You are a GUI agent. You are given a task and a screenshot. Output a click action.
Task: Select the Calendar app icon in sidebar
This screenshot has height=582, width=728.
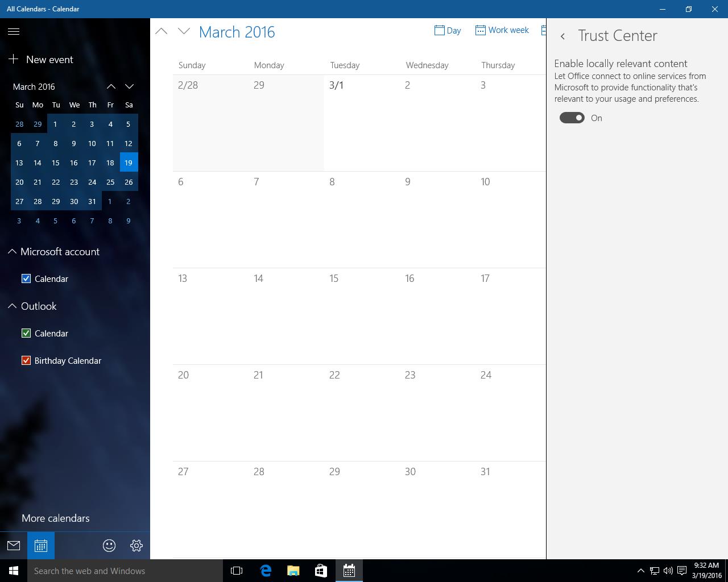[41, 546]
